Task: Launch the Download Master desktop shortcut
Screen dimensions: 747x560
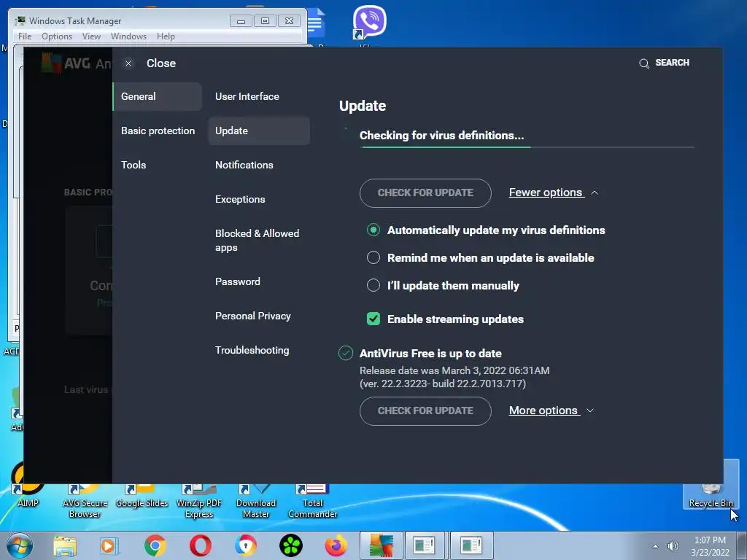Action: pyautogui.click(x=256, y=501)
